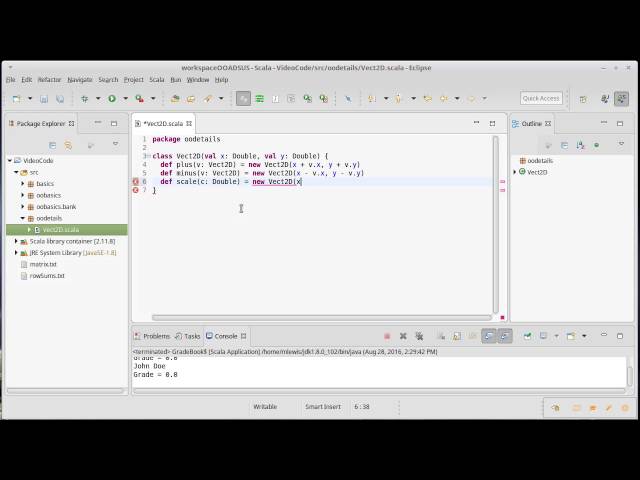Switch to the Tasks tab
640x480 pixels.
[188, 336]
